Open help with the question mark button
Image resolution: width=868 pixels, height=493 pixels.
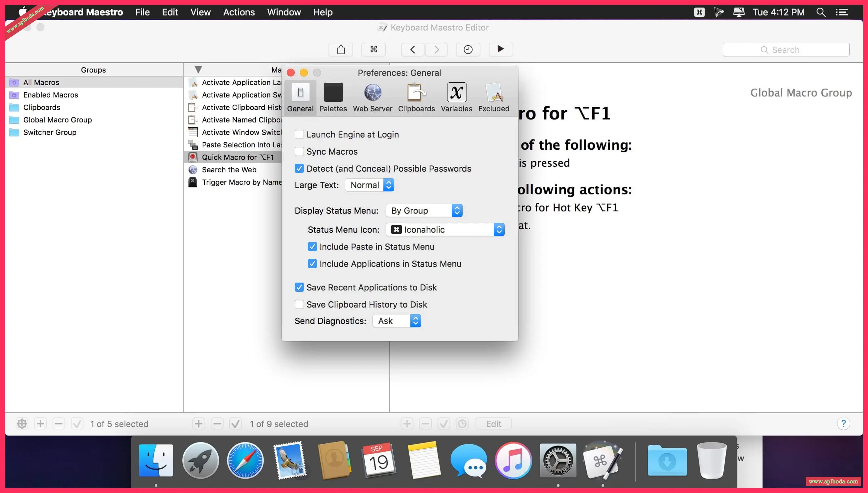[843, 424]
